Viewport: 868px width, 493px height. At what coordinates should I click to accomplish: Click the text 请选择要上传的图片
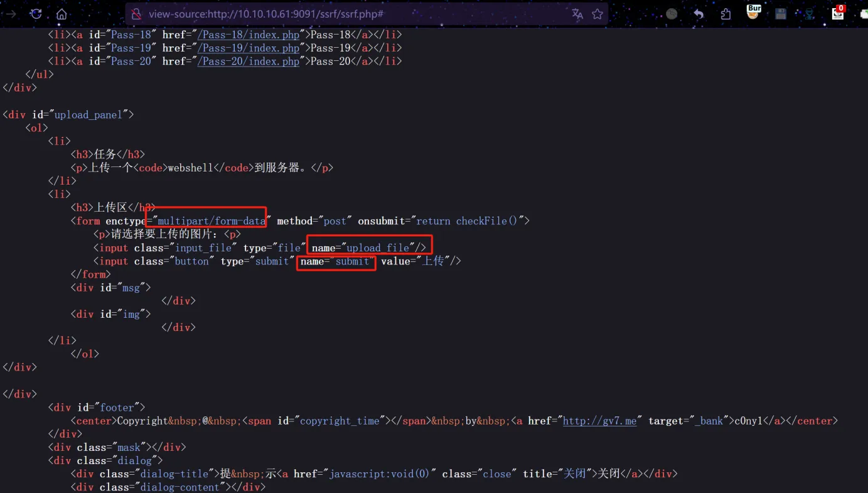(163, 234)
